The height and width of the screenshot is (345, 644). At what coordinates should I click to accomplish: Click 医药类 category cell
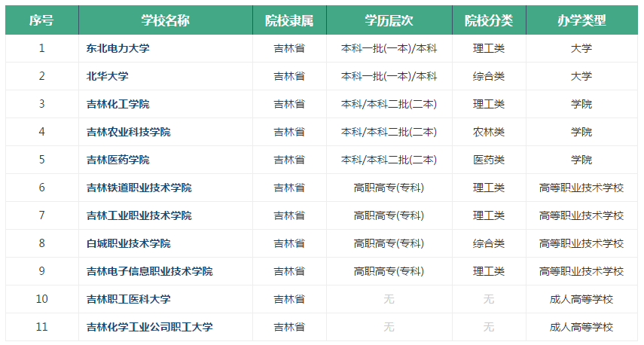tap(489, 160)
